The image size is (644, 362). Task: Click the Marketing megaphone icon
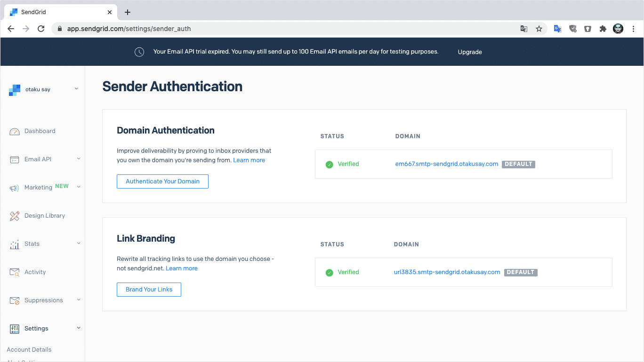tap(15, 188)
